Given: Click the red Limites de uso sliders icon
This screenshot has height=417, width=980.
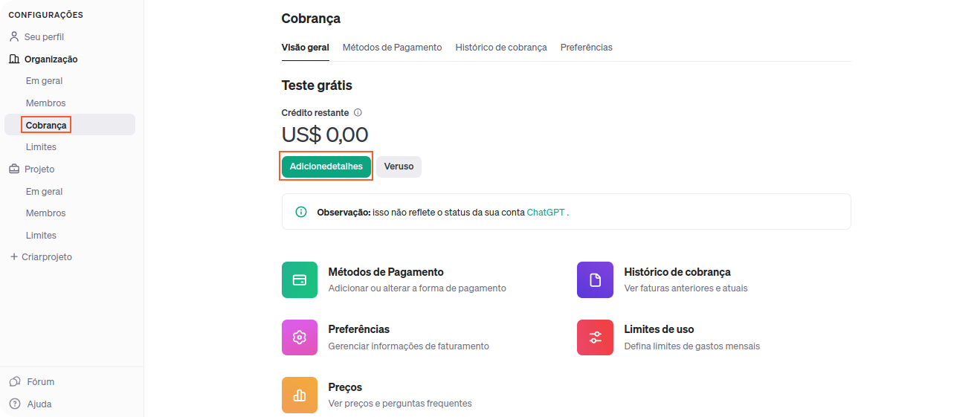Looking at the screenshot, I should [595, 337].
